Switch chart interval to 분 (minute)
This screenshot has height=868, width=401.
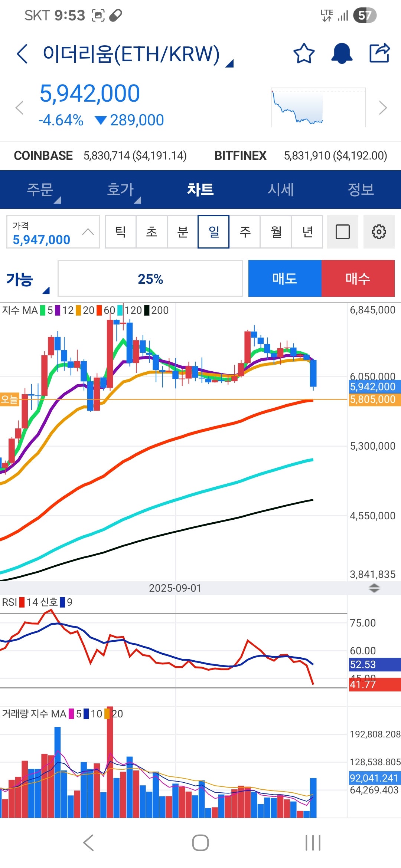[182, 232]
